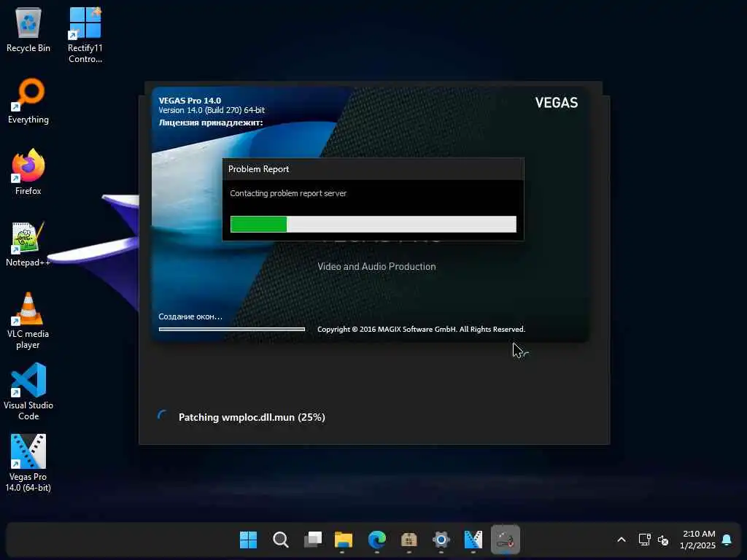Click the "Создание окон…" status text

pyautogui.click(x=190, y=316)
